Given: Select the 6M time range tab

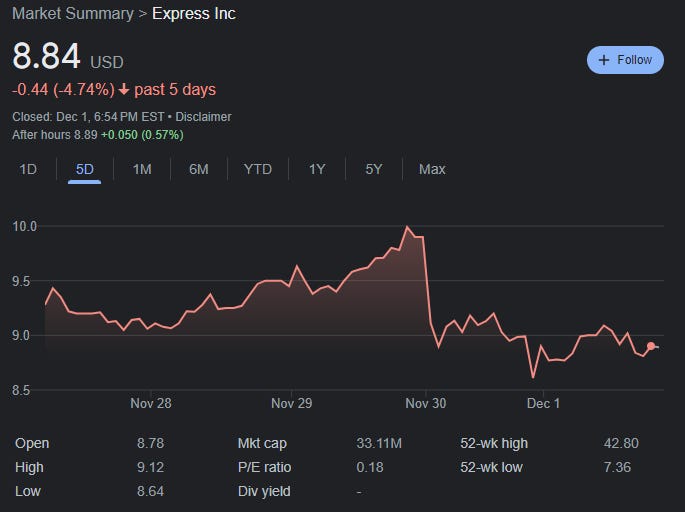Looking at the screenshot, I should (x=199, y=169).
